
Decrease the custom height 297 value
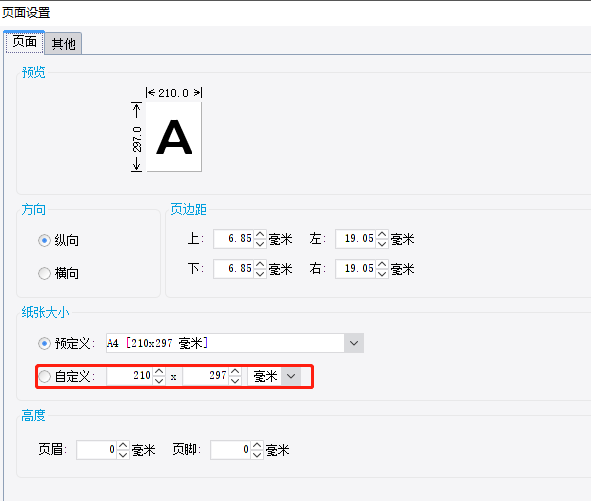[235, 381]
